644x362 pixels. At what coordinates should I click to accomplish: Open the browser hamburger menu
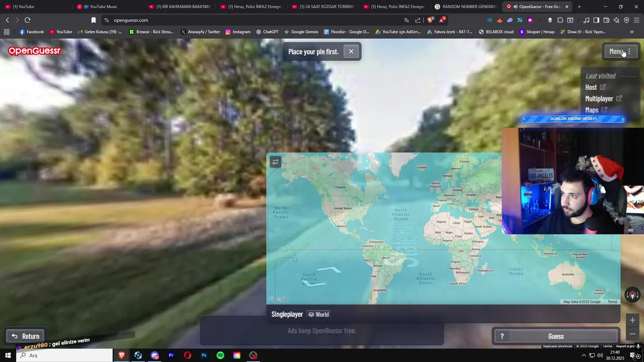coord(636,20)
